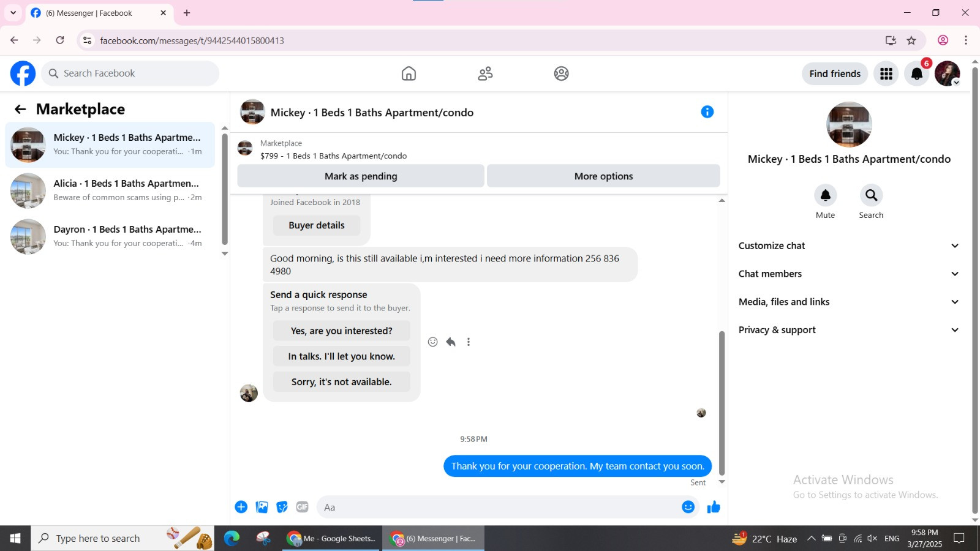Image resolution: width=980 pixels, height=551 pixels.
Task: Open the Windows notification center icon
Action: 959,539
